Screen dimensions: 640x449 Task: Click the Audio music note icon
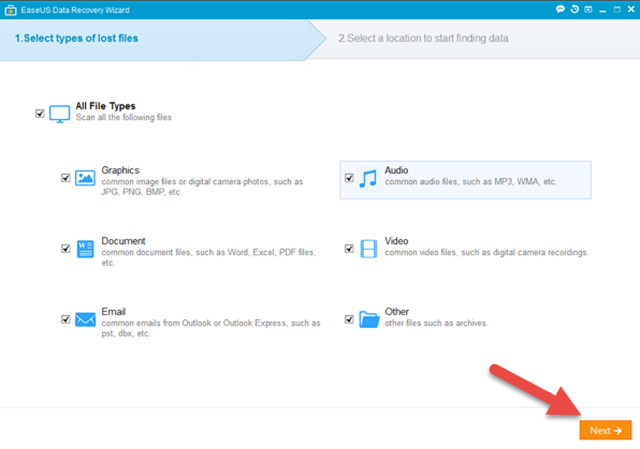368,178
